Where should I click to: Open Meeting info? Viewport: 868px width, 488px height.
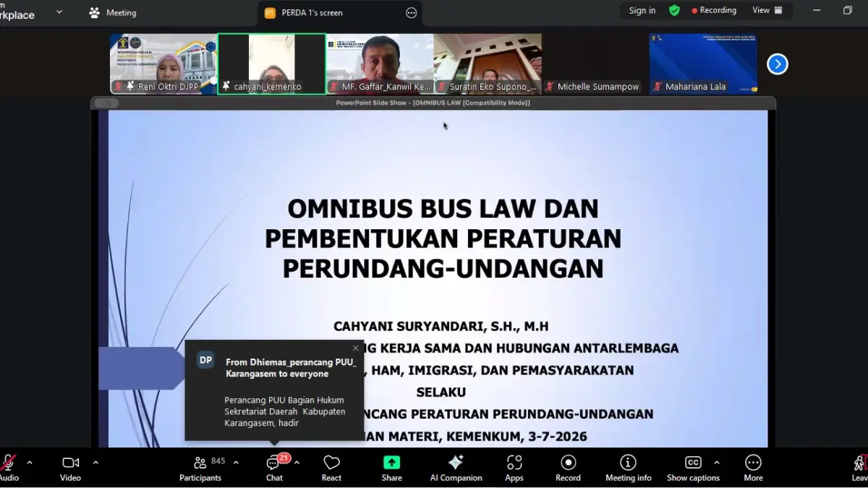628,468
